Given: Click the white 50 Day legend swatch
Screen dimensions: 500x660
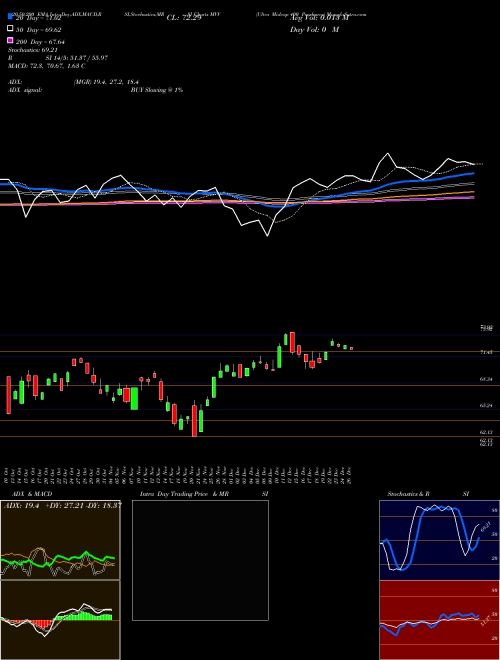Looking at the screenshot, I should pos(10,28).
